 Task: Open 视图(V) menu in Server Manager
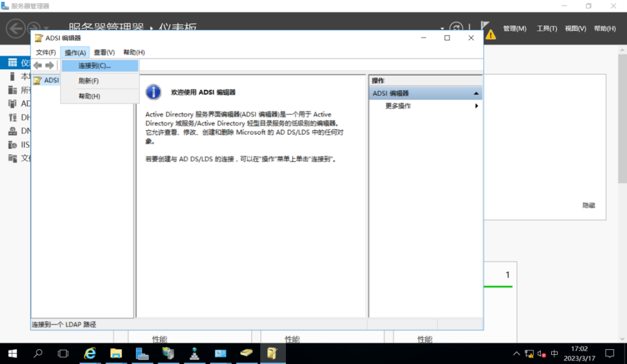(x=576, y=28)
